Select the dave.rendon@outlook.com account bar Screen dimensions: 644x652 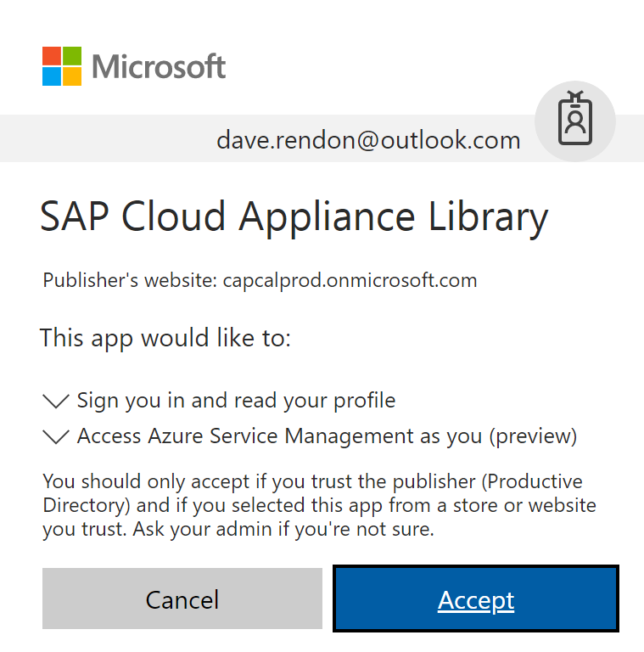pos(322,138)
